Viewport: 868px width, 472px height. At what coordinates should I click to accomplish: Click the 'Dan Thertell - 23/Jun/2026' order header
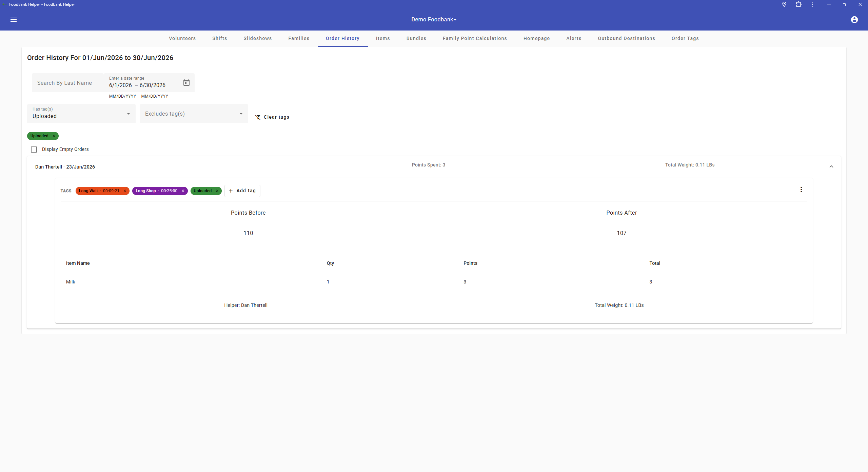65,167
